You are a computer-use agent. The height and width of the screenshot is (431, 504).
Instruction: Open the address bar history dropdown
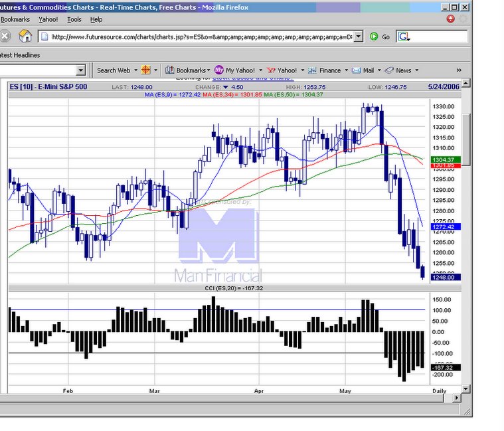359,37
